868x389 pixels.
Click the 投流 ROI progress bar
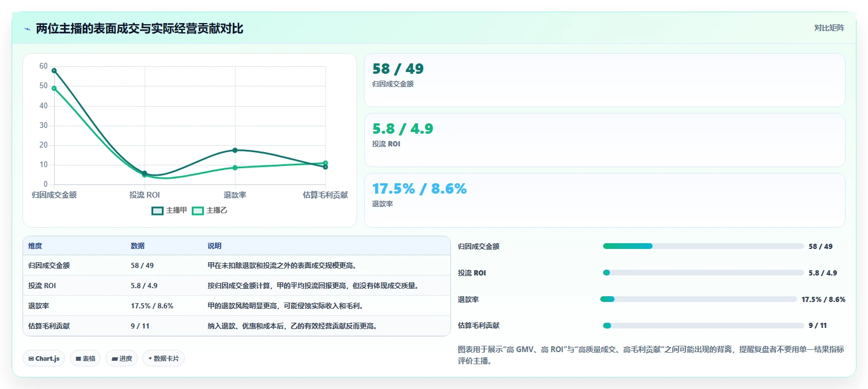(703, 273)
